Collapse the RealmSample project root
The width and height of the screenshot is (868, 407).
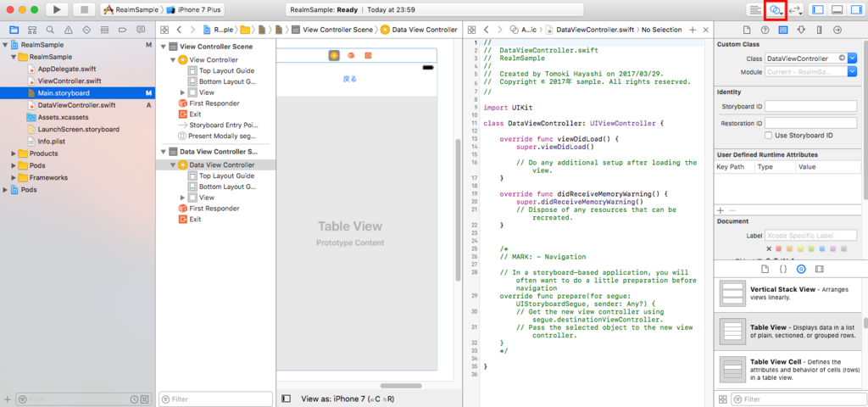5,45
